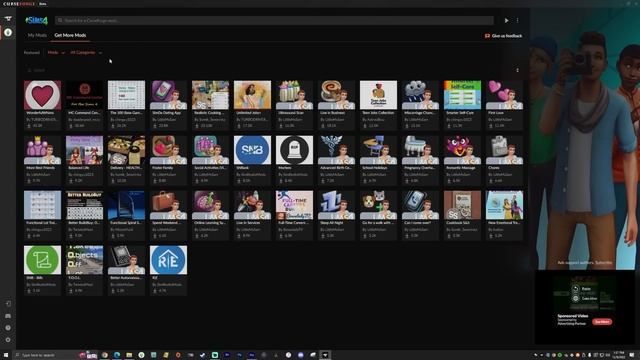Image resolution: width=640 pixels, height=360 pixels.
Task: Open the Spend Weekend suitcase mod icon
Action: point(169,205)
